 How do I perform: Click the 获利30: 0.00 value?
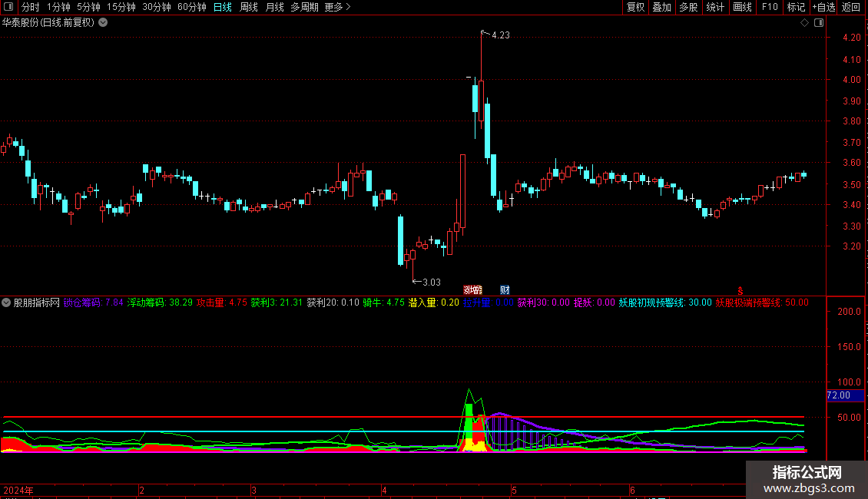pos(544,302)
